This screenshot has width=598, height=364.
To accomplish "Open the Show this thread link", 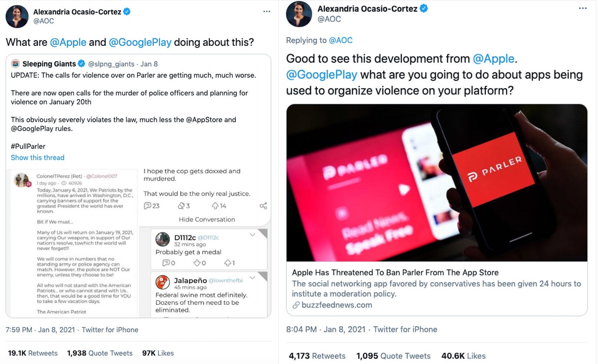I will (37, 157).
